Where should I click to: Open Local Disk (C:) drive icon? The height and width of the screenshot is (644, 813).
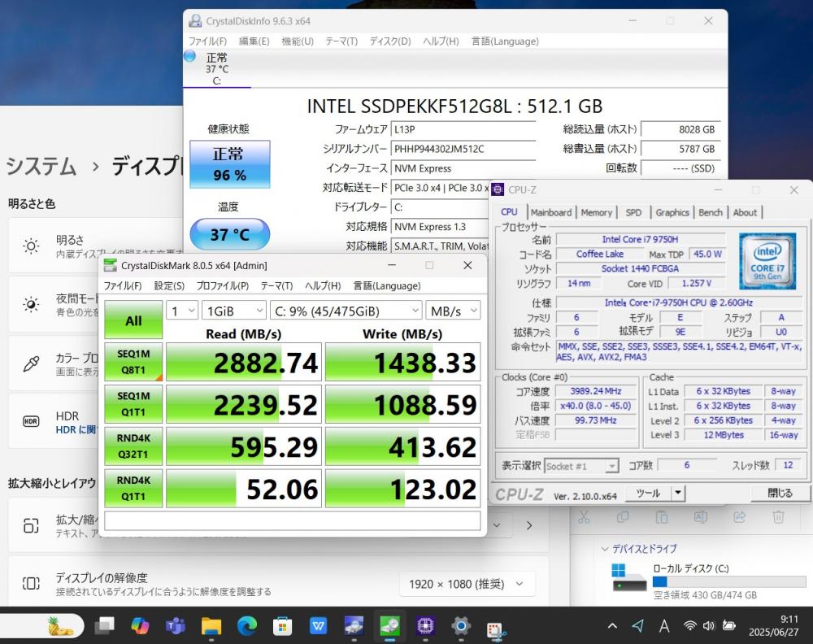[x=628, y=577]
